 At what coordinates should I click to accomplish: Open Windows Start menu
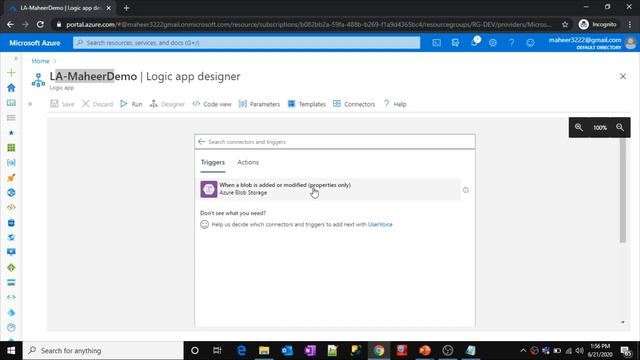(x=11, y=351)
